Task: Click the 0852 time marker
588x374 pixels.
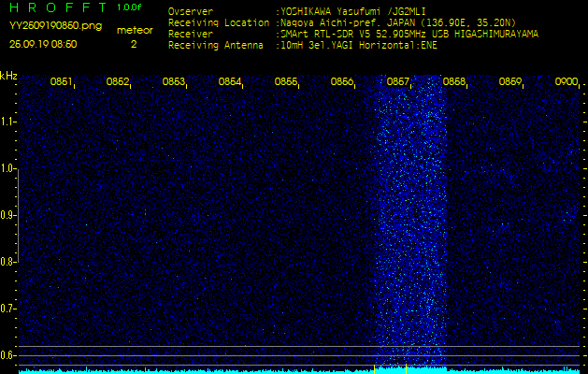Action: click(118, 81)
